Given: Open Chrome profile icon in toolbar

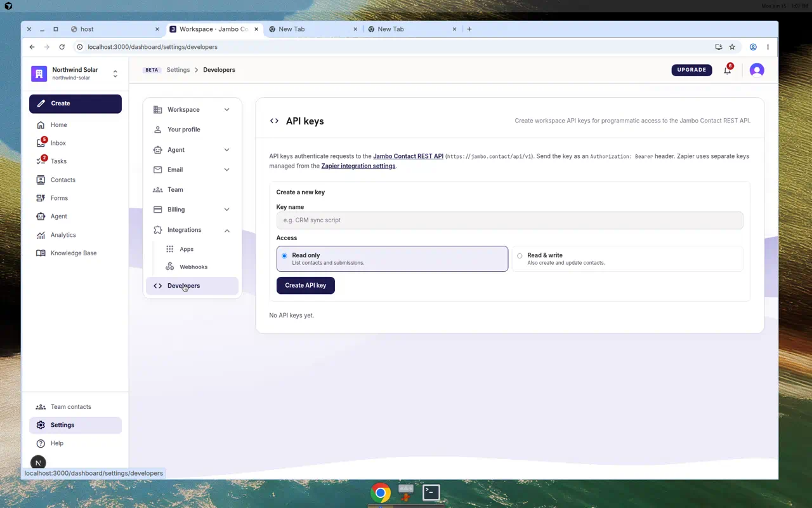Looking at the screenshot, I should point(753,47).
